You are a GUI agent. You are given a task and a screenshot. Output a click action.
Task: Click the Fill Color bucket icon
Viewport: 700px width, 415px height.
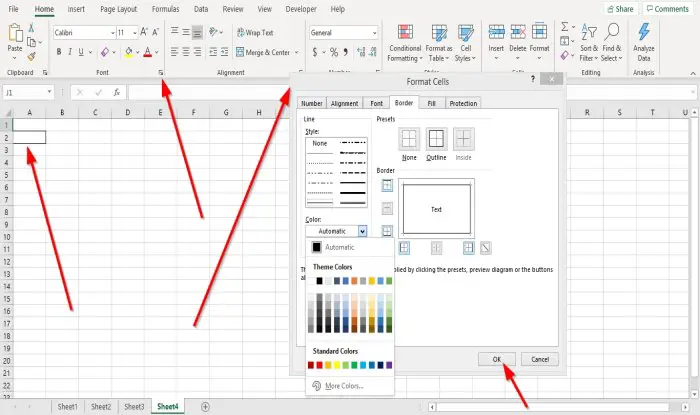pos(129,52)
